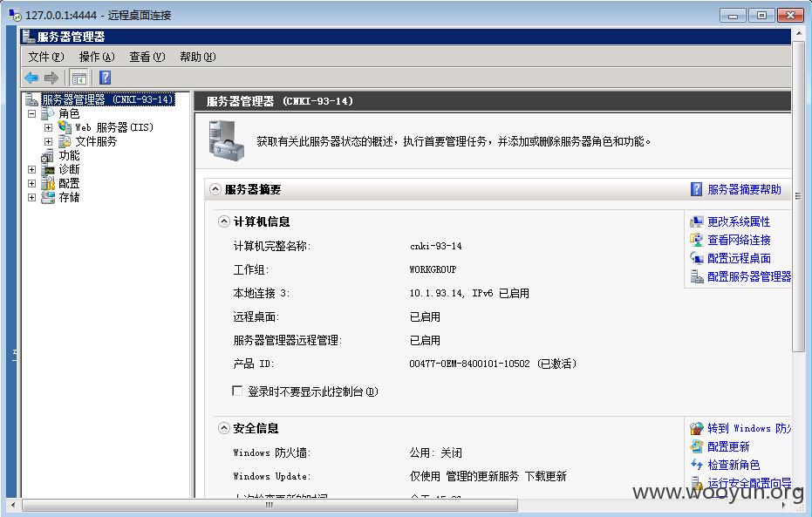812x517 pixels.
Task: Open the 配置远程桌面 link
Action: 739,258
